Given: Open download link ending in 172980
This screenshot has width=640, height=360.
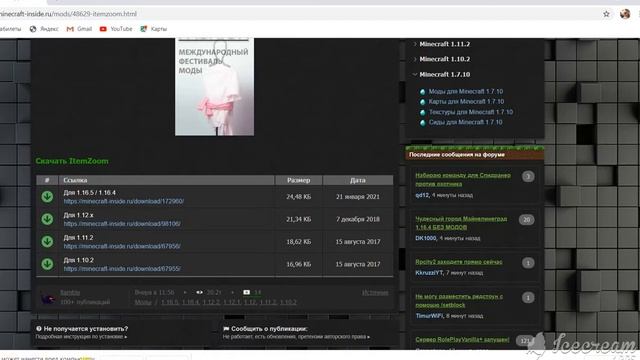Looking at the screenshot, I should (x=124, y=201).
